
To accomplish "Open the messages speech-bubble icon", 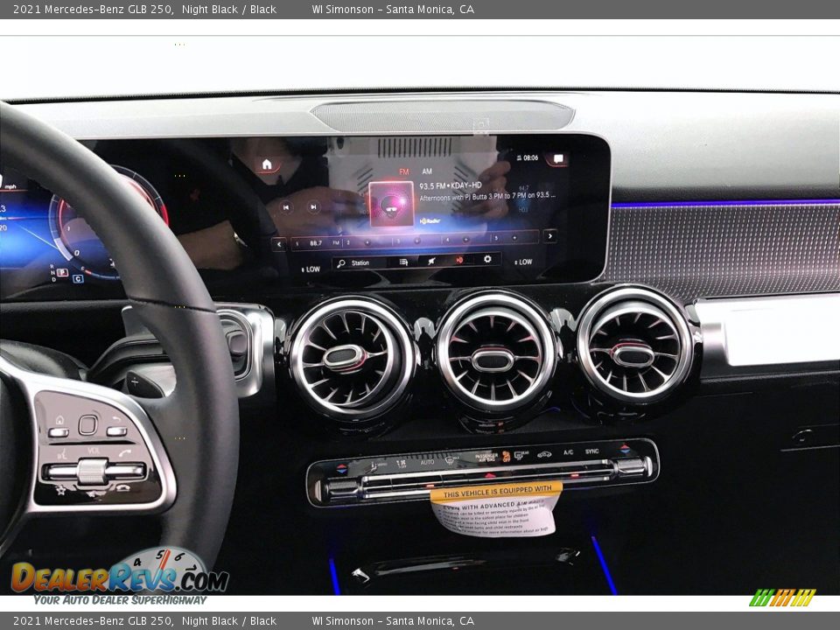I will [558, 158].
